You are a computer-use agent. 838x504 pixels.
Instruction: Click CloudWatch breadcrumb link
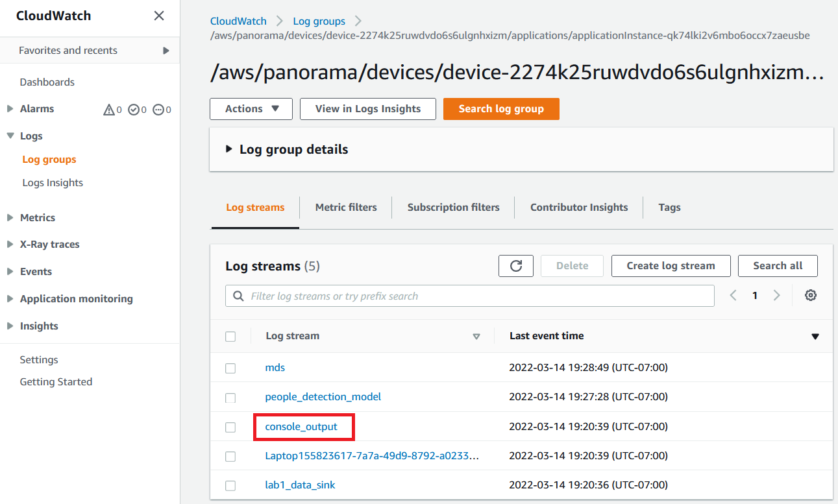(238, 21)
